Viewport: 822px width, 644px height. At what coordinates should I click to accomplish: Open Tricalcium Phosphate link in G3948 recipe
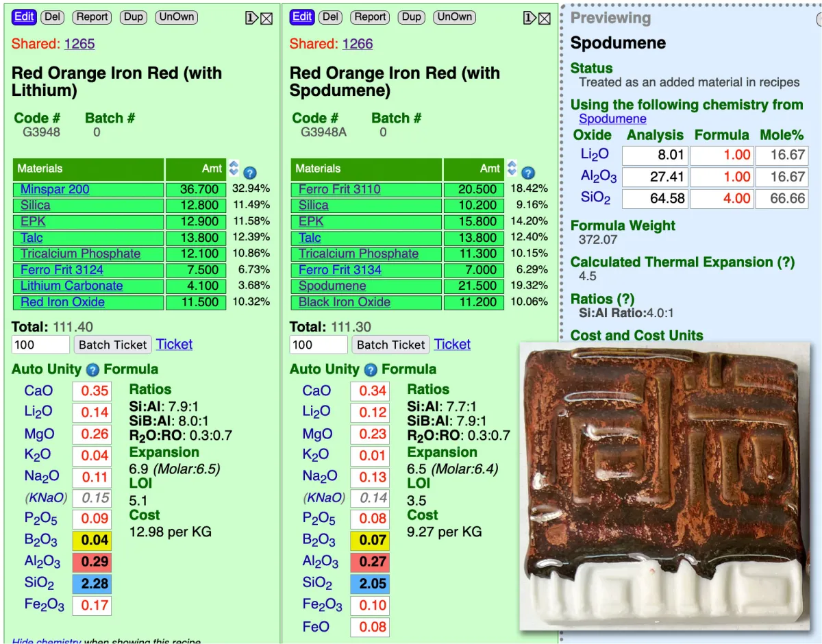click(x=80, y=253)
